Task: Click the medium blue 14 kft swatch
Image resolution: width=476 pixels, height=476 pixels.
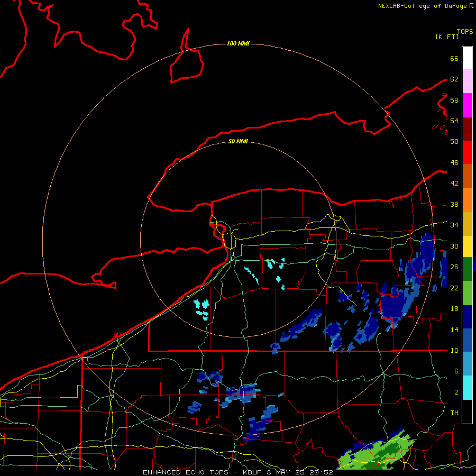Action: point(467,341)
